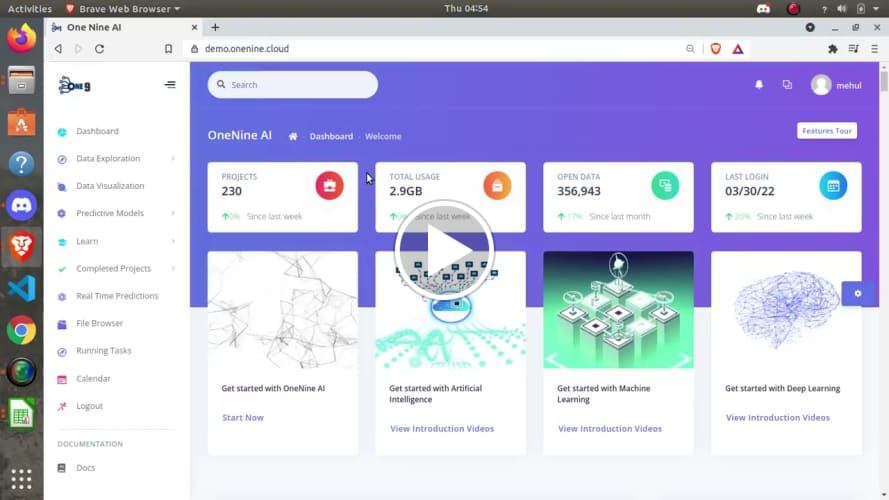Open notifications bell
Screen dimensions: 889x500
[x=759, y=84]
